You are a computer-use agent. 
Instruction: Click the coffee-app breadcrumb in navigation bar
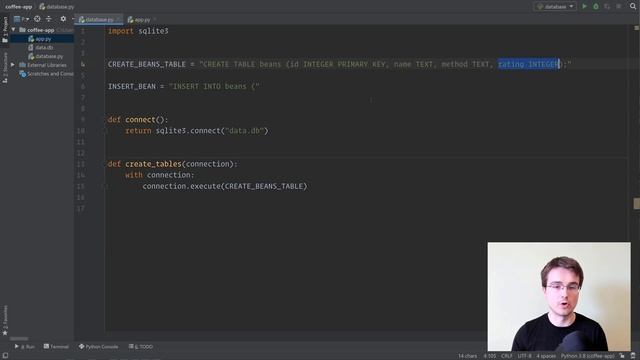pyautogui.click(x=19, y=7)
